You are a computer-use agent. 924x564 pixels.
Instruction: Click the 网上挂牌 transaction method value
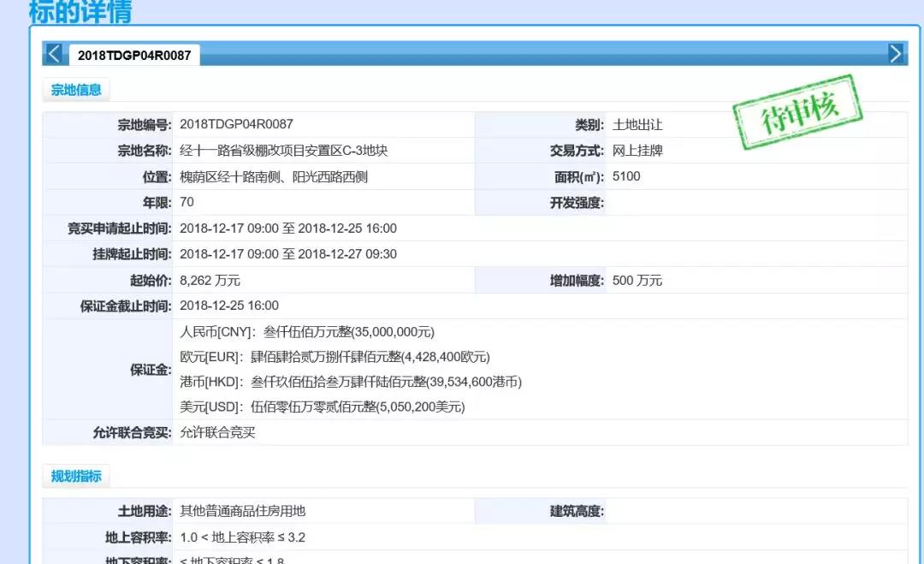click(x=637, y=151)
